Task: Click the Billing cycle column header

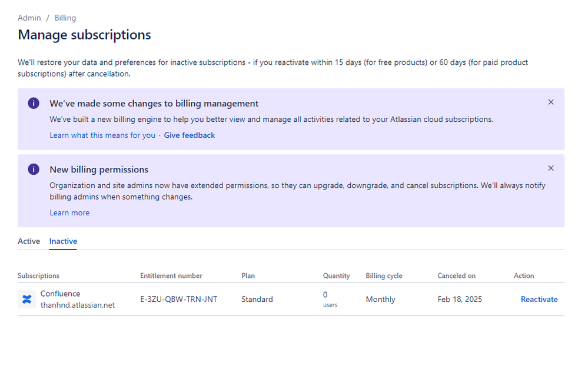Action: coord(384,275)
